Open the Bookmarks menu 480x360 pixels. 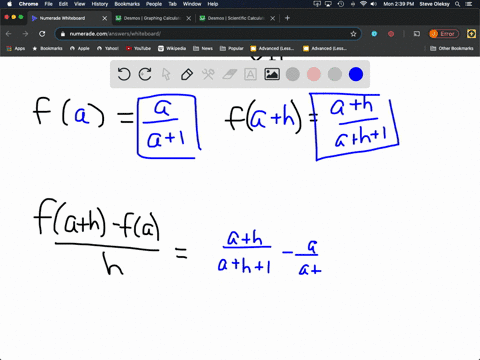(127, 4)
